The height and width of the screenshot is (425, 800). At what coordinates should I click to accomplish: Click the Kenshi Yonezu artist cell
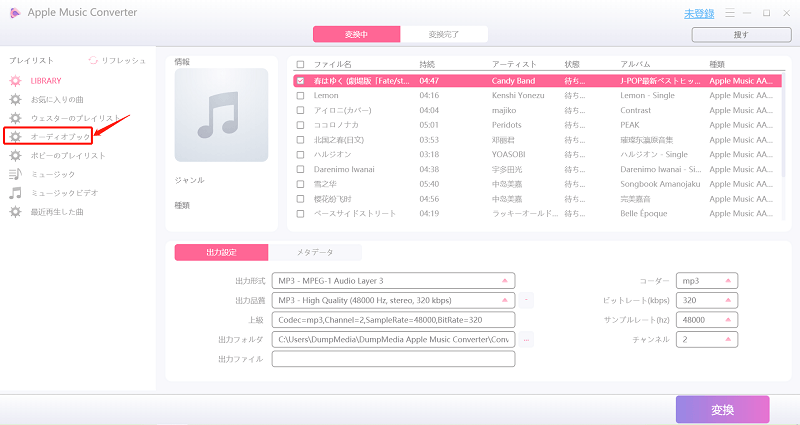[x=518, y=95]
